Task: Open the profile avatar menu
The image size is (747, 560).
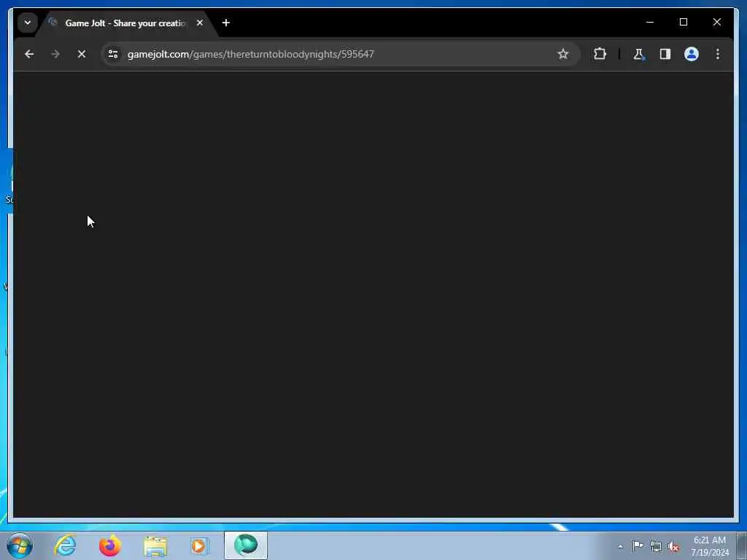Action: pyautogui.click(x=692, y=54)
